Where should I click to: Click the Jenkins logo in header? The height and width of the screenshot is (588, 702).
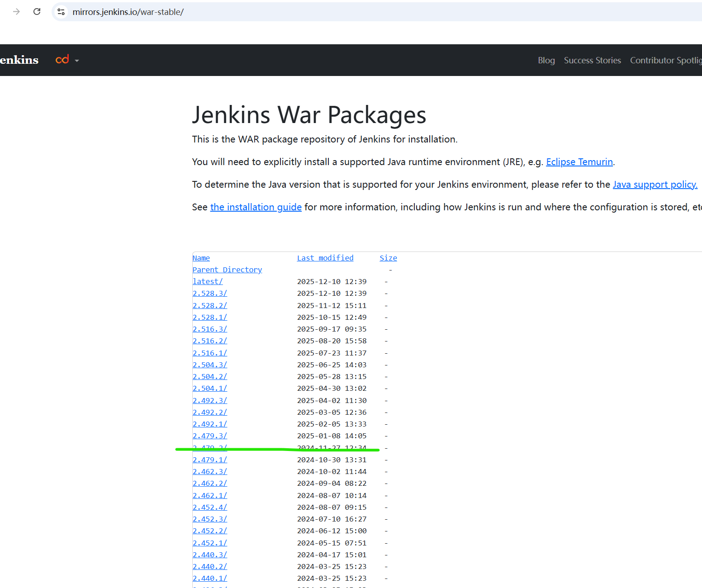[x=19, y=60]
